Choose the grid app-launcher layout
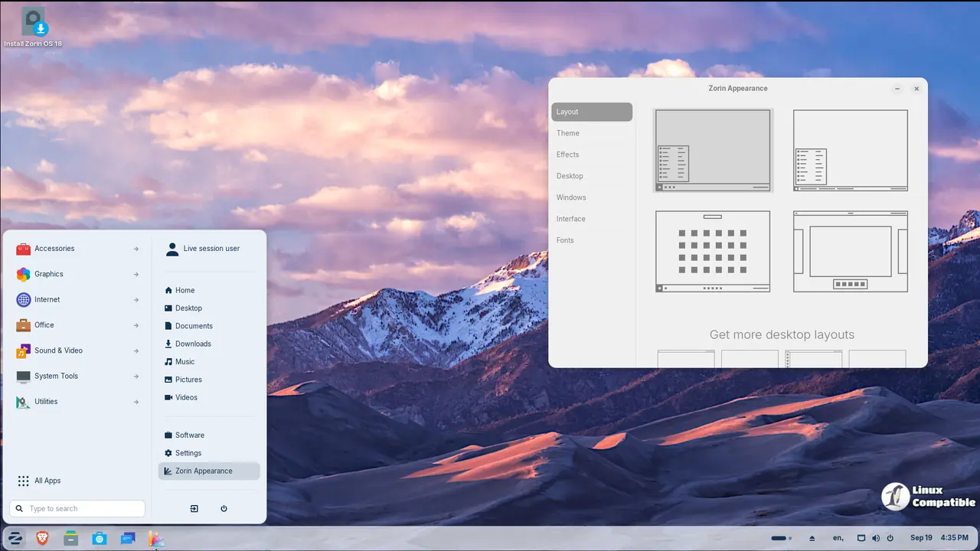Image resolution: width=980 pixels, height=551 pixels. tap(712, 251)
